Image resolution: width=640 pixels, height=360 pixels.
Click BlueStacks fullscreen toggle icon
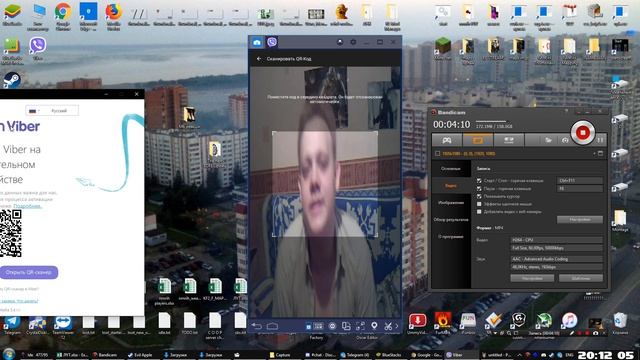360,326
